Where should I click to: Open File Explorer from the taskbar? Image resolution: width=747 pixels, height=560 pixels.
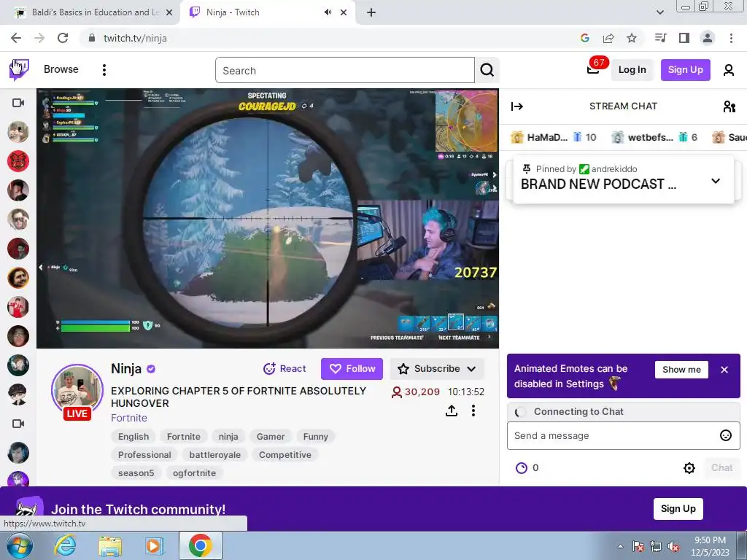pos(110,545)
